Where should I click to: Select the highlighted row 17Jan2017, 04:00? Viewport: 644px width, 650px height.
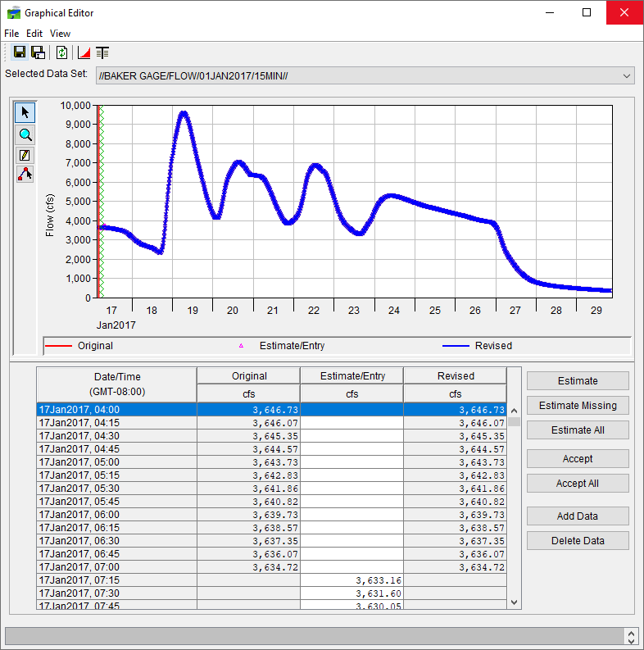271,410
